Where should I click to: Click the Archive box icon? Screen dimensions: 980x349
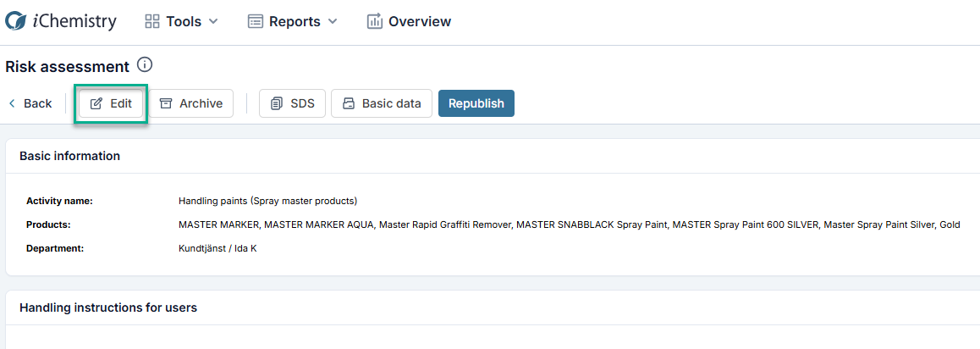165,103
